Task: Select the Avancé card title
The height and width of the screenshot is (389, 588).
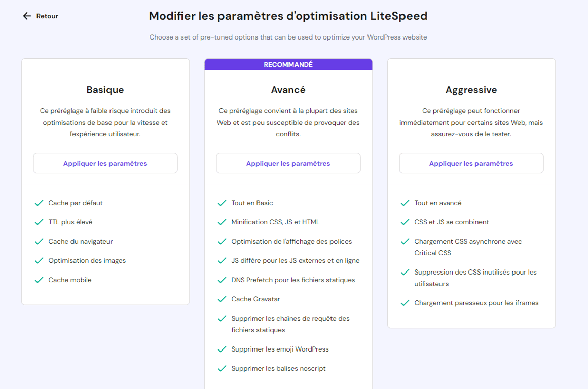Action: (288, 89)
